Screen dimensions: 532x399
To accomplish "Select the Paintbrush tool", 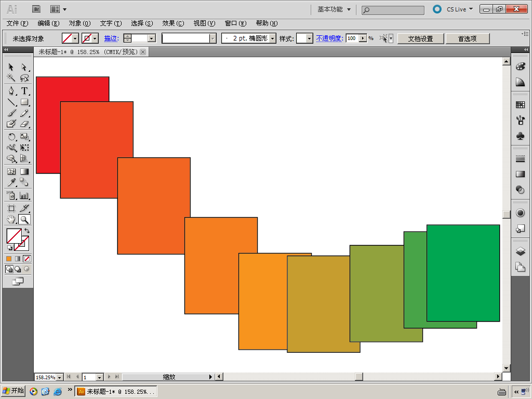I will tap(11, 113).
